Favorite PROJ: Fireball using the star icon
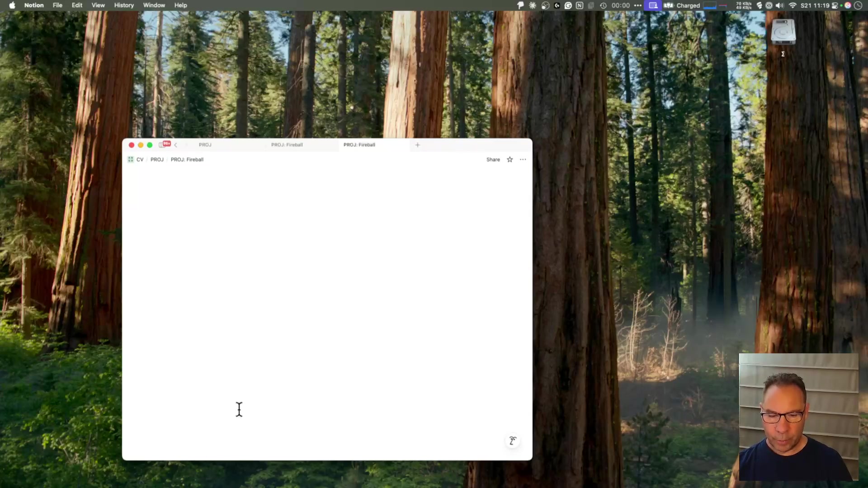The height and width of the screenshot is (488, 868). coord(509,159)
